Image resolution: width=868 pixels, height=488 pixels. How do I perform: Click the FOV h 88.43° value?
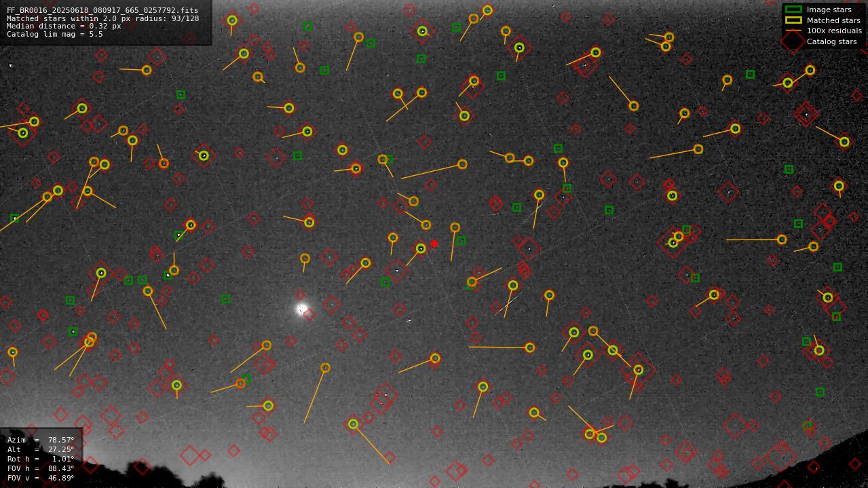point(61,468)
